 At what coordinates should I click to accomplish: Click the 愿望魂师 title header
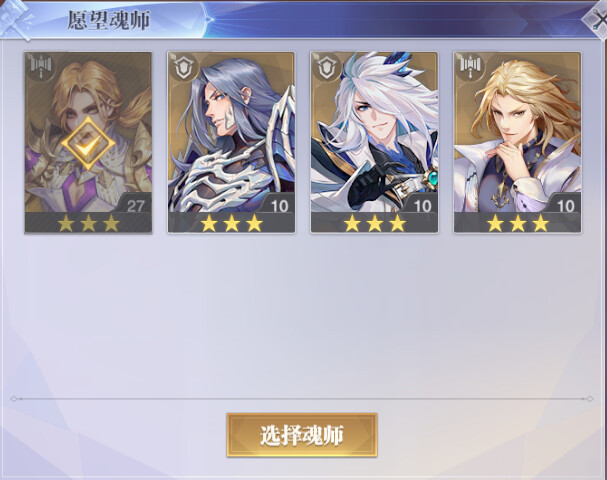click(109, 20)
